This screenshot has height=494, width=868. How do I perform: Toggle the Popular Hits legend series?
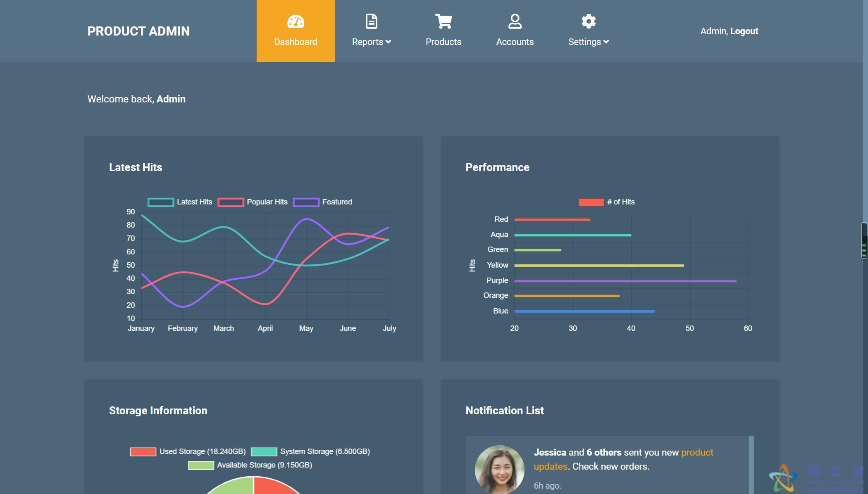click(253, 202)
